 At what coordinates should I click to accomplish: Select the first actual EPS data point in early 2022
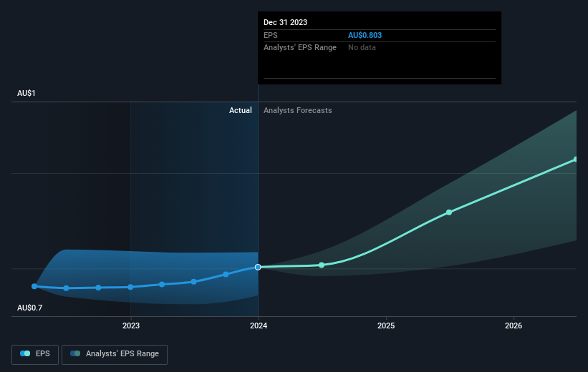pyautogui.click(x=34, y=286)
